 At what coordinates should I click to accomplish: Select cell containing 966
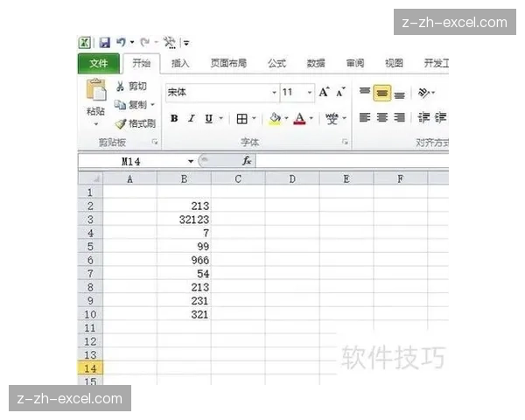(x=184, y=260)
